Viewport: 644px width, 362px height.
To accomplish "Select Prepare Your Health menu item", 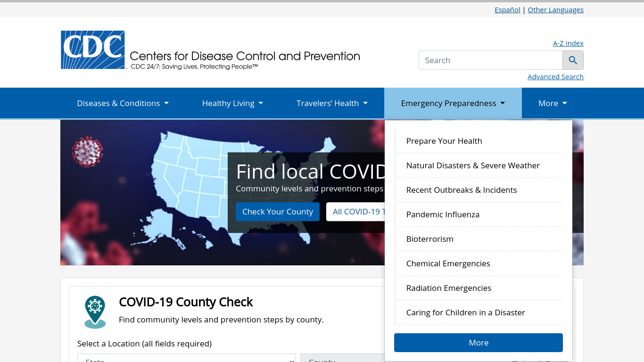I will click(x=479, y=141).
